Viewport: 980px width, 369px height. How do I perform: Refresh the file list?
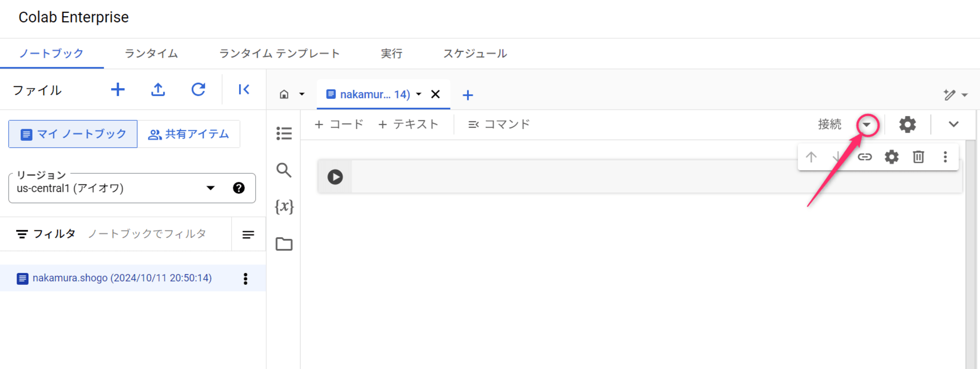[x=198, y=90]
